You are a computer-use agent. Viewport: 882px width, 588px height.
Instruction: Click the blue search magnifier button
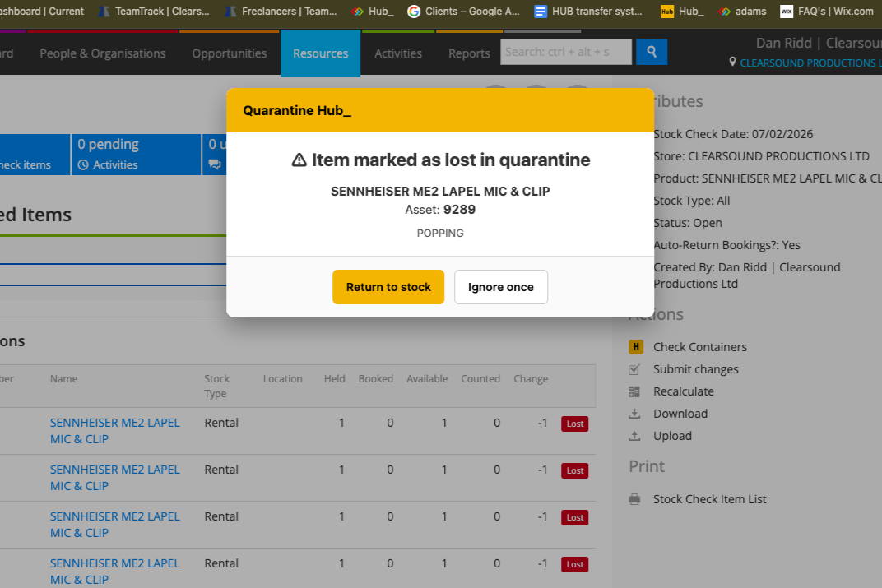click(652, 52)
